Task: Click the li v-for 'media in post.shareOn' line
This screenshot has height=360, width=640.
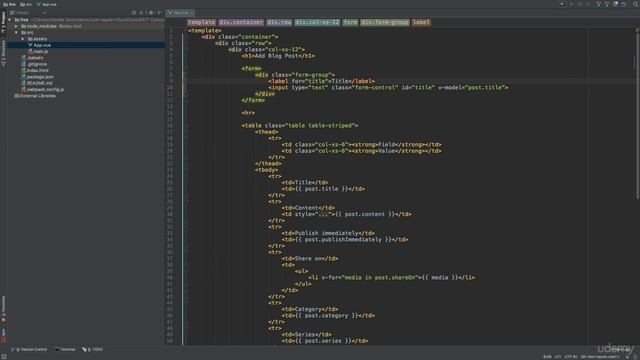Action: 391,278
